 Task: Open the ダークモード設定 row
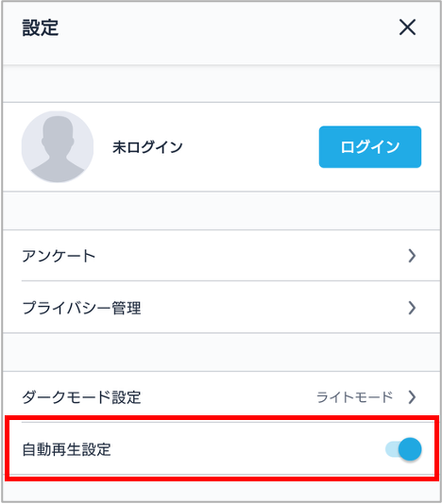(221, 397)
